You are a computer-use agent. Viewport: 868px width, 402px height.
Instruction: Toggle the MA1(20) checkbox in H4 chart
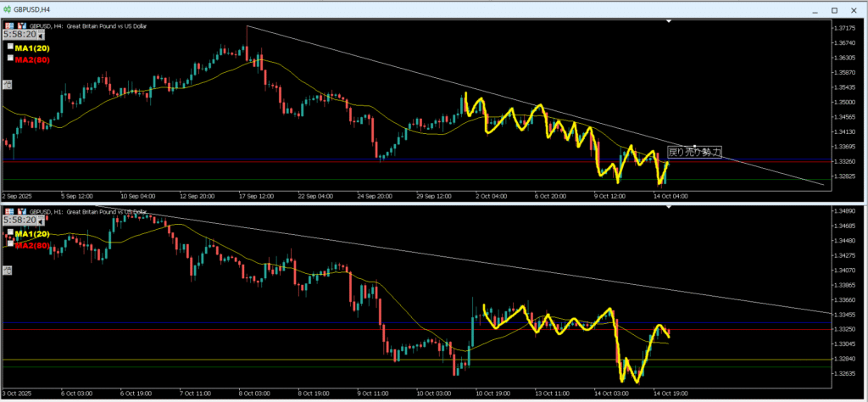[10, 47]
